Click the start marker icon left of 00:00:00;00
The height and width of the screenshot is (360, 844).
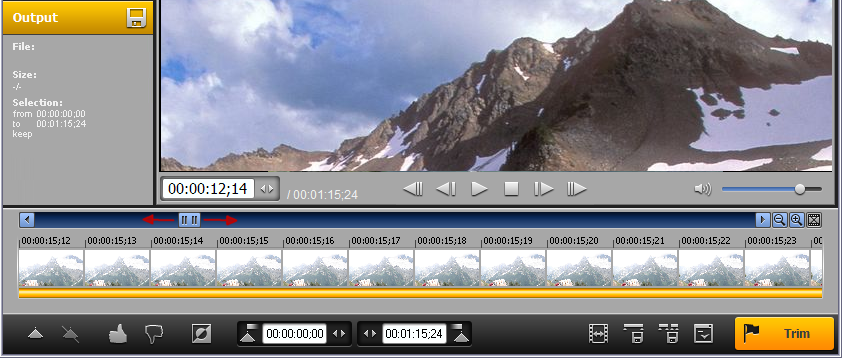249,334
